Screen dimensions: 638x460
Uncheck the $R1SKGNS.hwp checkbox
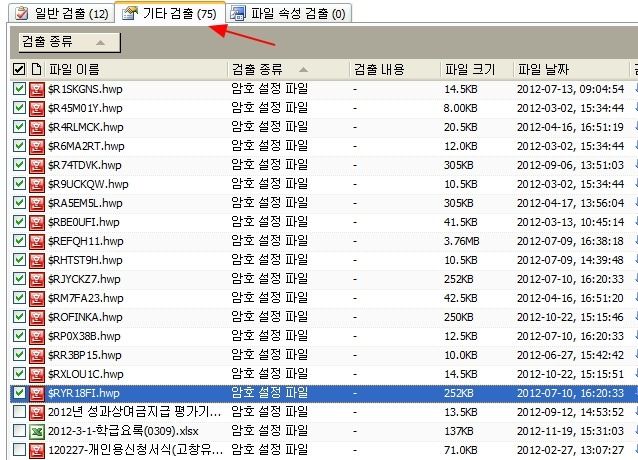tap(19, 89)
